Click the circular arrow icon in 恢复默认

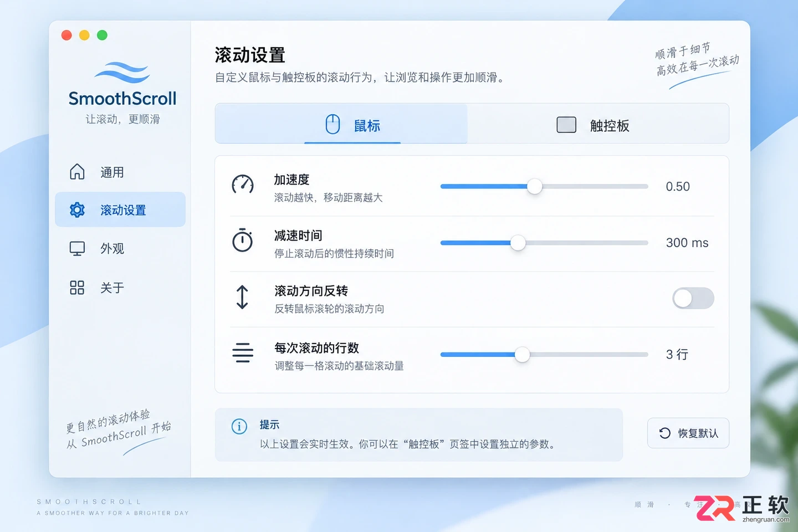pos(665,433)
